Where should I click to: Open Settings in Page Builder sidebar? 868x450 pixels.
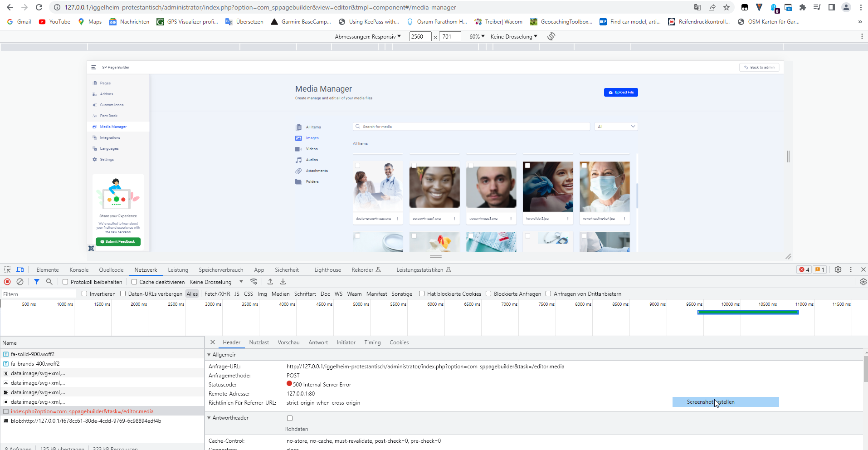pyautogui.click(x=107, y=159)
